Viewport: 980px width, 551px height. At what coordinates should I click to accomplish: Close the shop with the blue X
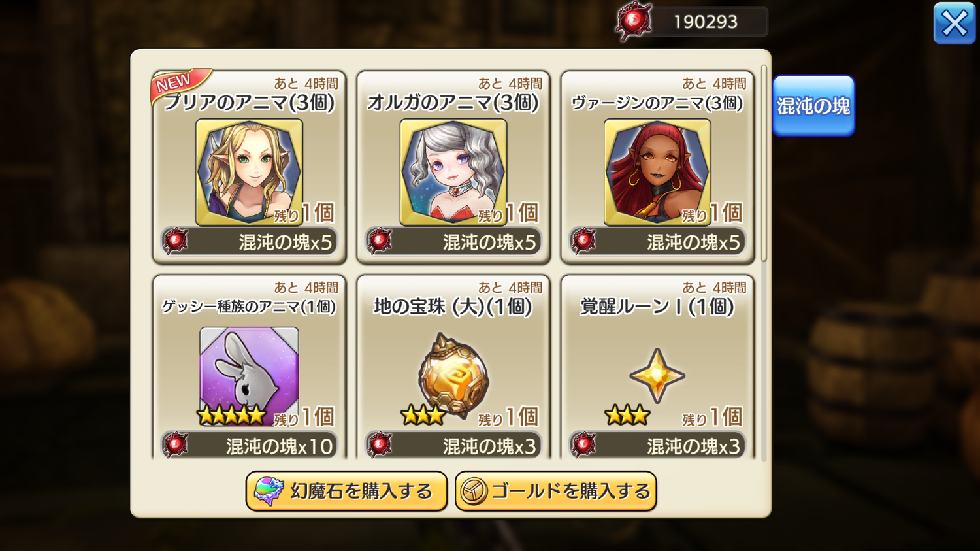(x=955, y=24)
